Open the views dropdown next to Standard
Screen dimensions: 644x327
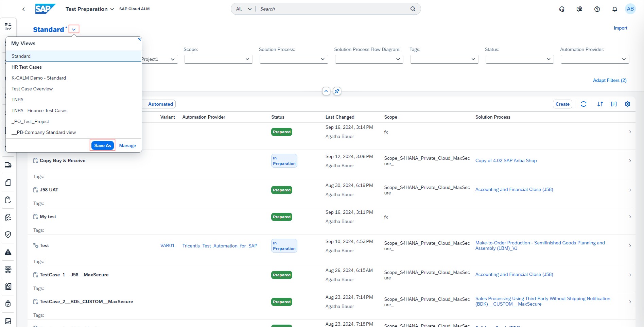point(74,29)
